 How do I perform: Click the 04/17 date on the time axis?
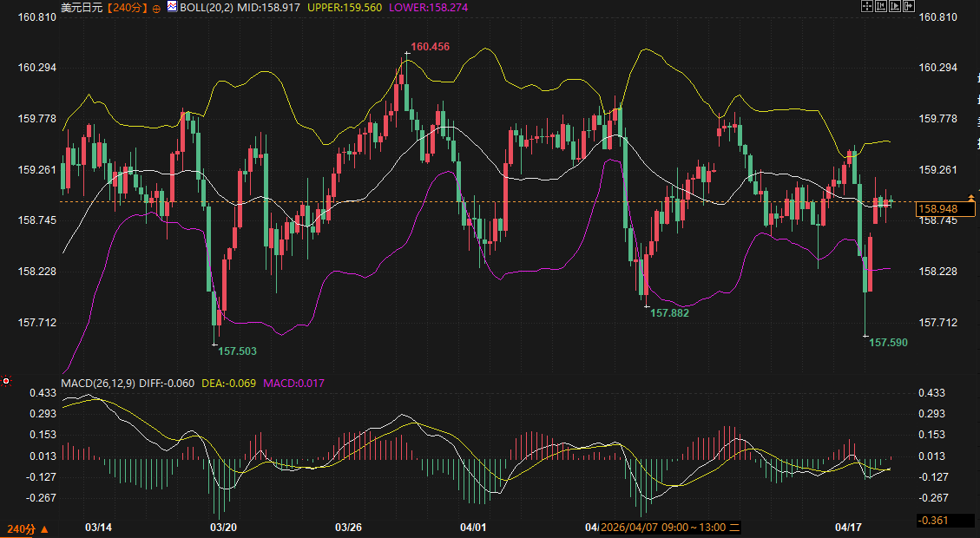tap(847, 528)
